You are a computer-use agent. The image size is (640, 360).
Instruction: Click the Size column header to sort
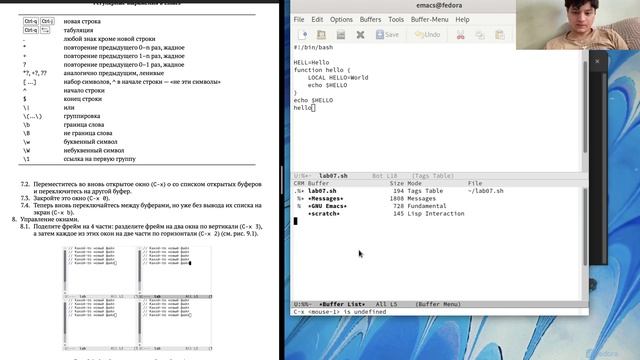(x=396, y=183)
